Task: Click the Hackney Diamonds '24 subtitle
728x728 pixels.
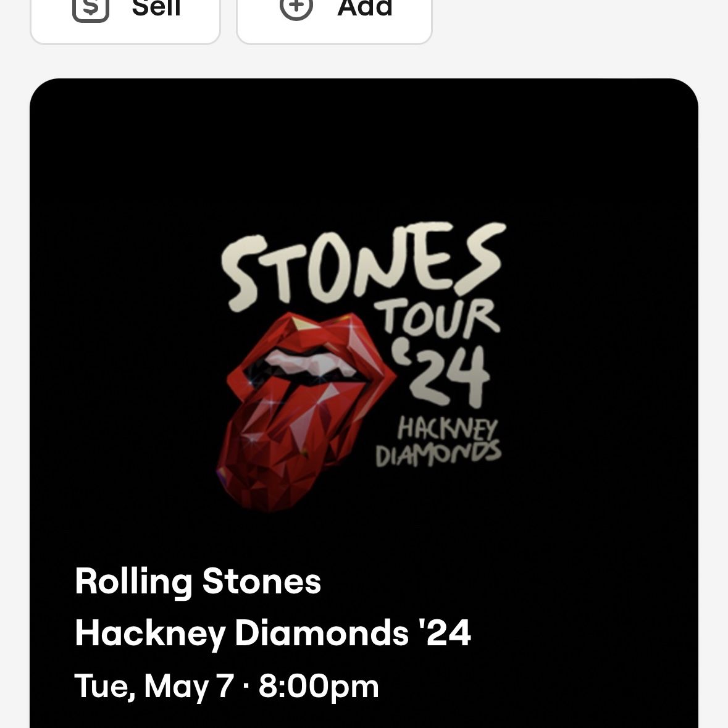Action: (273, 633)
